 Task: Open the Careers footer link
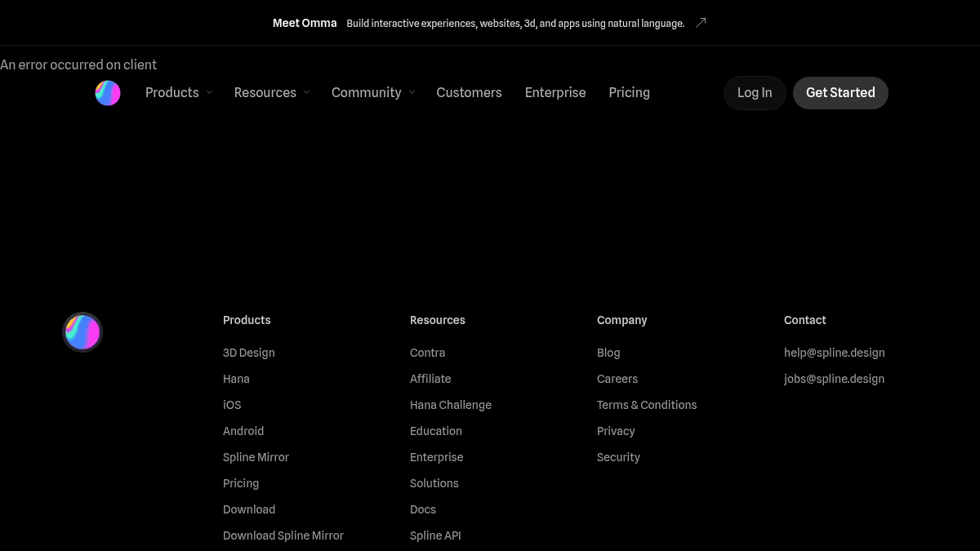[617, 379]
